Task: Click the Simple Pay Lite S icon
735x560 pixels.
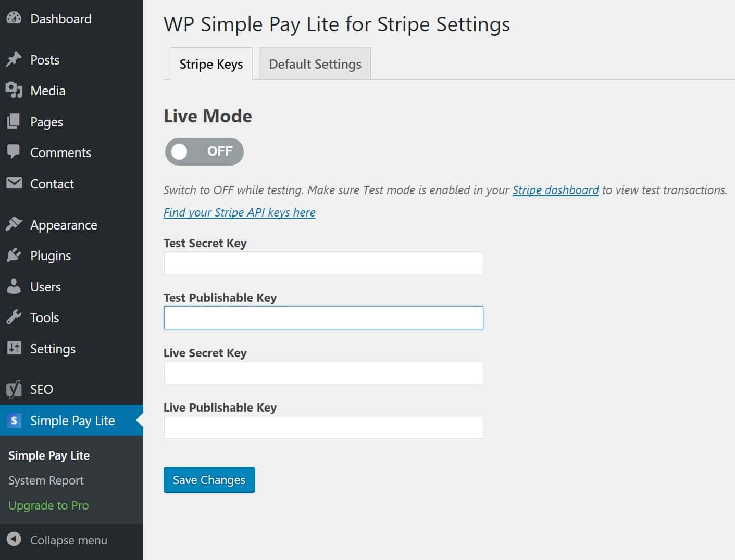Action: tap(14, 420)
